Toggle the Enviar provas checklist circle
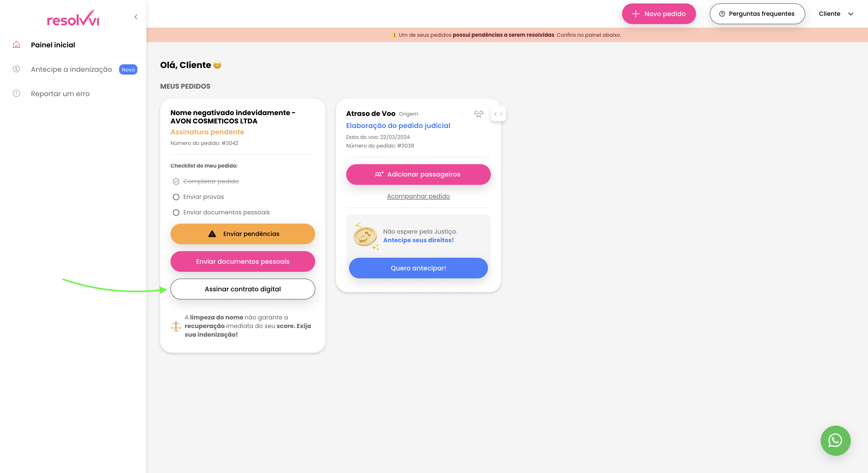868x473 pixels. (x=176, y=197)
